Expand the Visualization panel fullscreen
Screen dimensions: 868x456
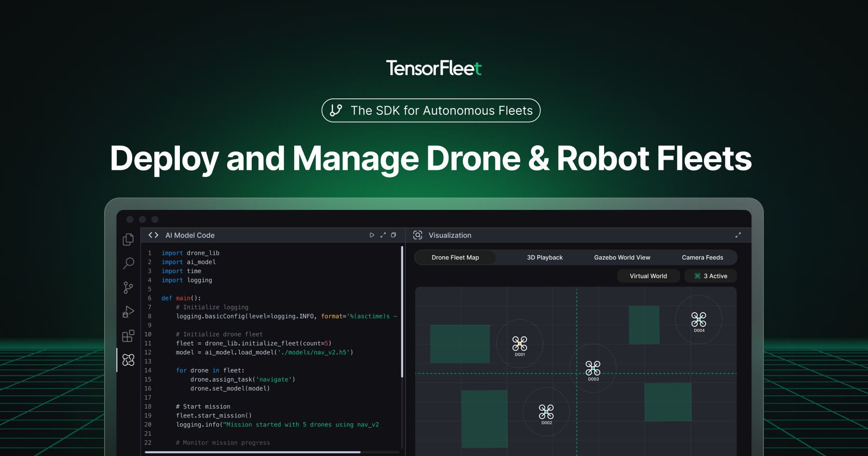[x=738, y=235]
